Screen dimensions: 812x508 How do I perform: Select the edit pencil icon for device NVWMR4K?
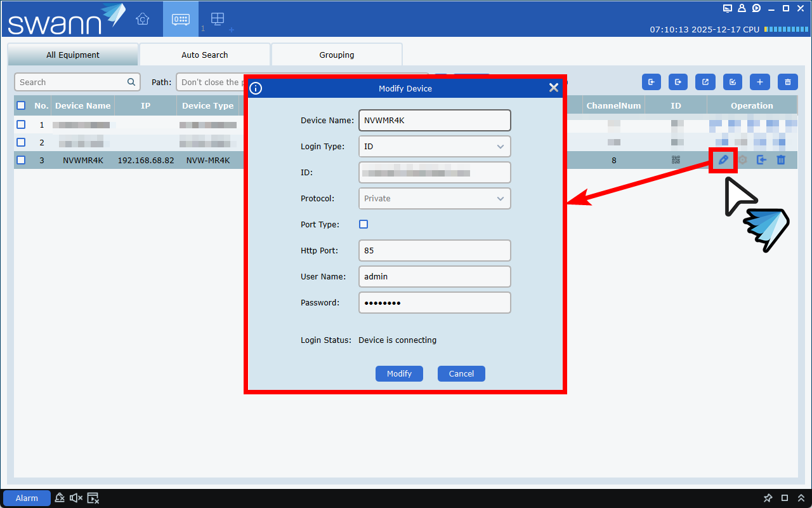pos(723,160)
